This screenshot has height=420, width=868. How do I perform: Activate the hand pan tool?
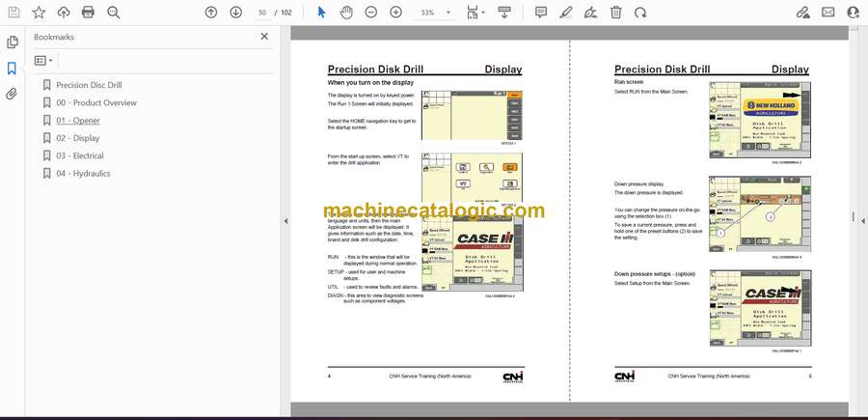(x=346, y=13)
